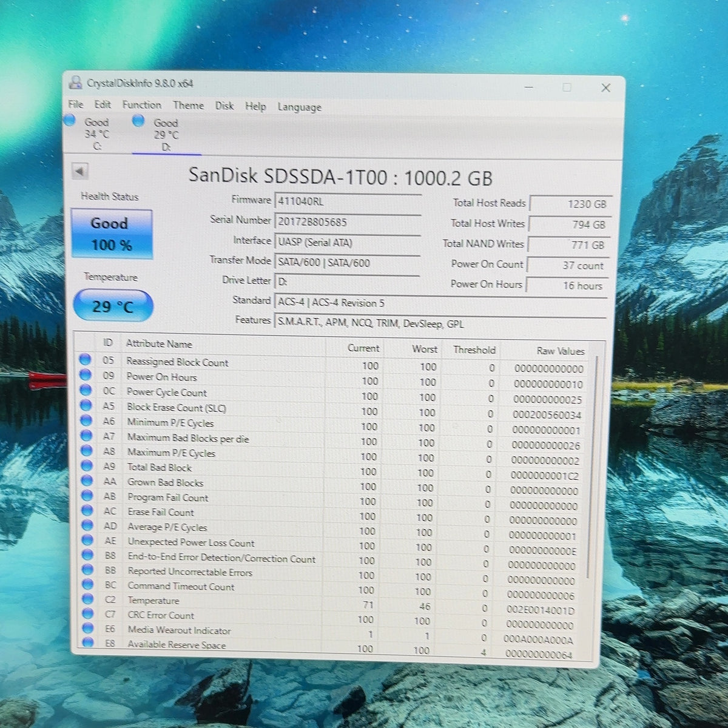Select the 'Available Reserve Space' attribute name

pos(176,644)
